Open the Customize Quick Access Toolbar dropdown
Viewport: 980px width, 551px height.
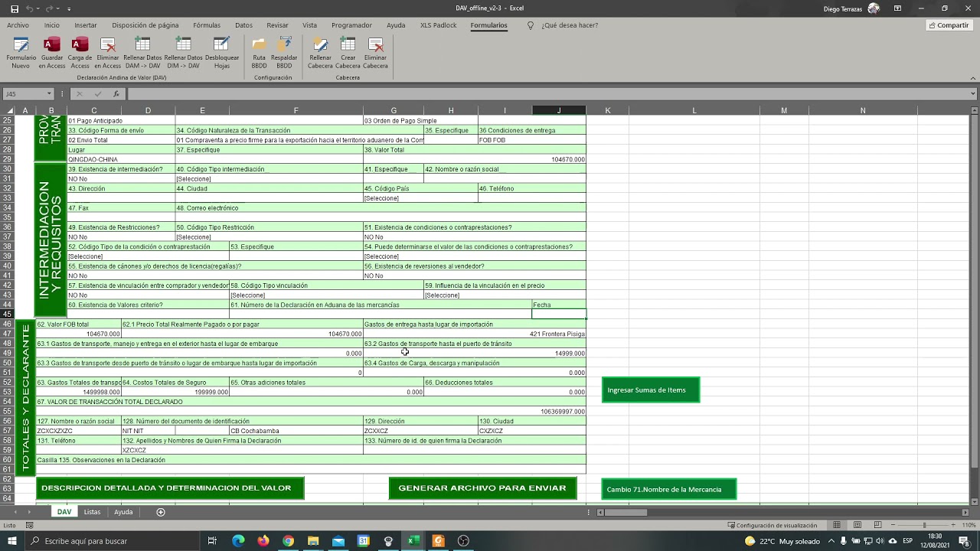point(69,8)
